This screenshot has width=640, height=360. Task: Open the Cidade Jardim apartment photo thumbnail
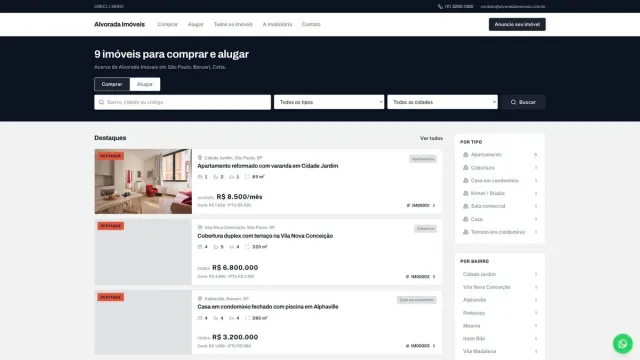(143, 181)
